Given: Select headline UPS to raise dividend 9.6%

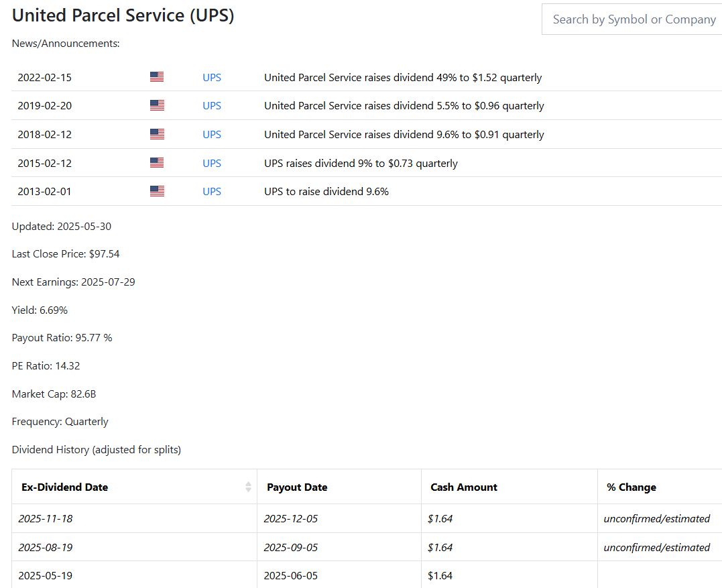Looking at the screenshot, I should [326, 191].
